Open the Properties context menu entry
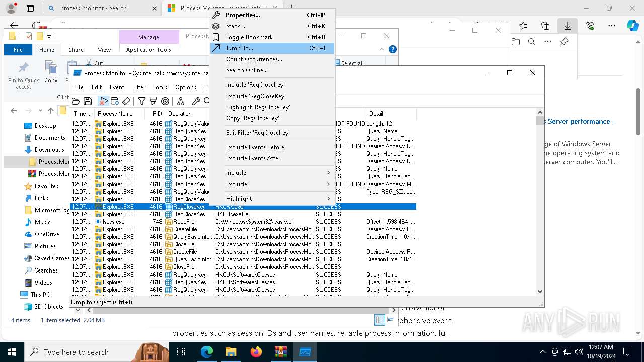Screen dimensions: 644x362 point(272,15)
